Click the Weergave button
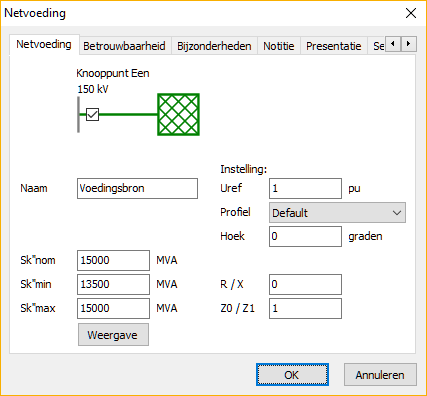427x396 pixels. [x=113, y=335]
